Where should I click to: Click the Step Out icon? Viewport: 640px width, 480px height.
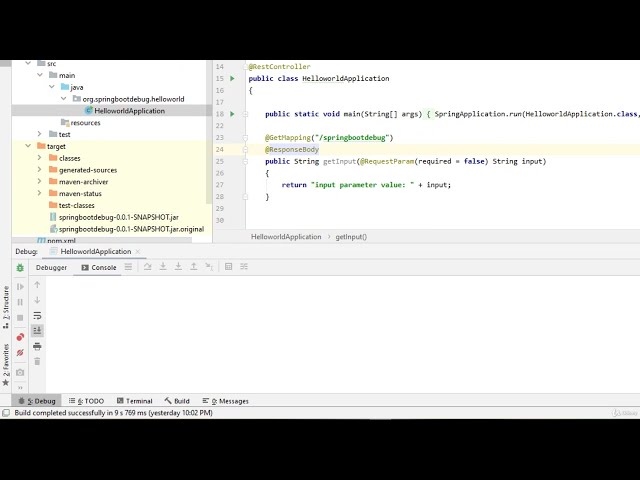click(193, 267)
